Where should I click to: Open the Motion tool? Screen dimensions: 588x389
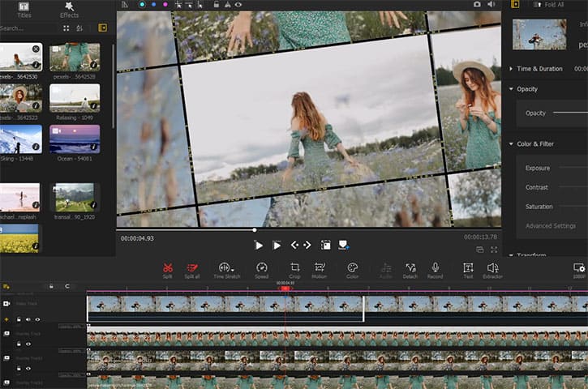(320, 267)
